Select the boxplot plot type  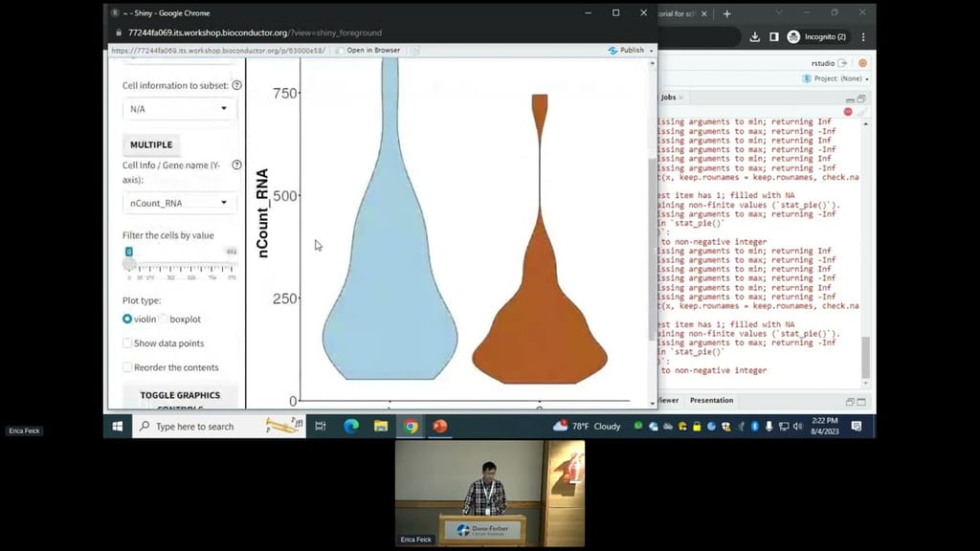[162, 319]
